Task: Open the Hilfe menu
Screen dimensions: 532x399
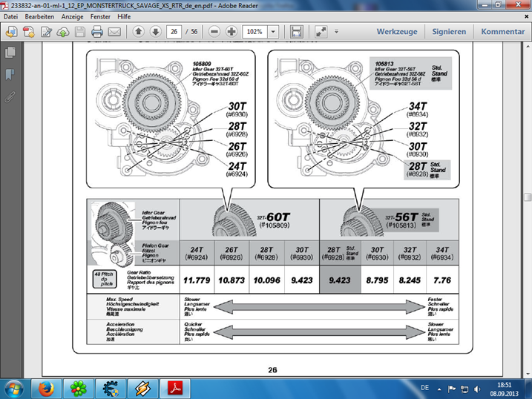Action: (134, 16)
